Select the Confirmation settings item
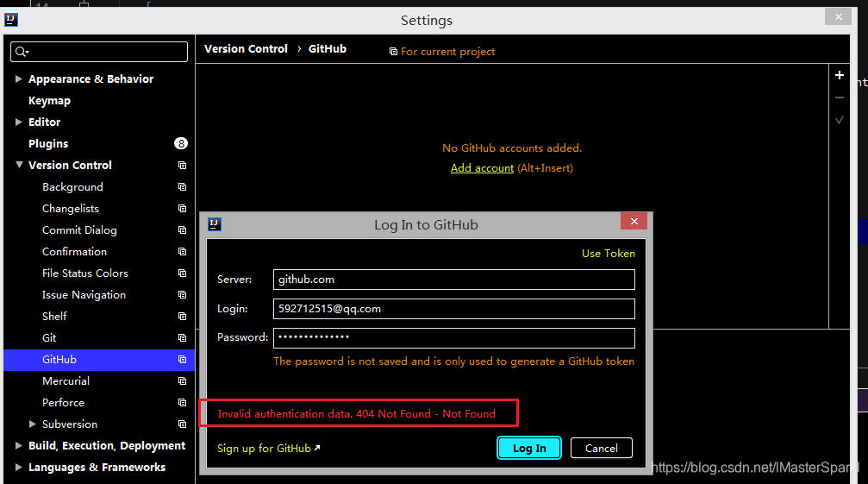This screenshot has width=868, height=484. click(74, 252)
